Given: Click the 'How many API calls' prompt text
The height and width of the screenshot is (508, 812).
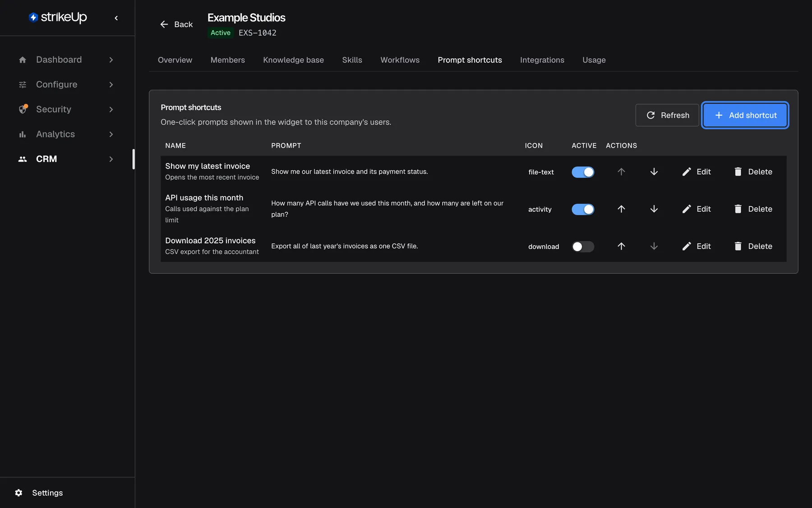Looking at the screenshot, I should (x=388, y=209).
